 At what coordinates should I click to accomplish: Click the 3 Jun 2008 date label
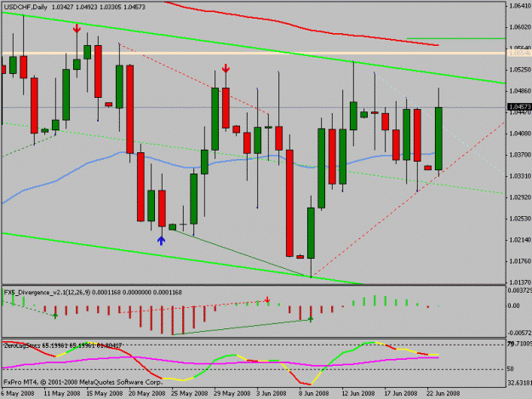[x=272, y=393]
